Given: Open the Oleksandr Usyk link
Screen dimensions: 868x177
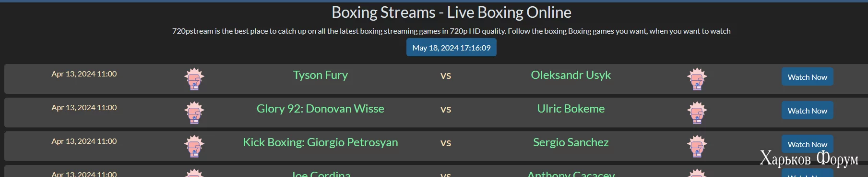Looking at the screenshot, I should click(x=571, y=75).
